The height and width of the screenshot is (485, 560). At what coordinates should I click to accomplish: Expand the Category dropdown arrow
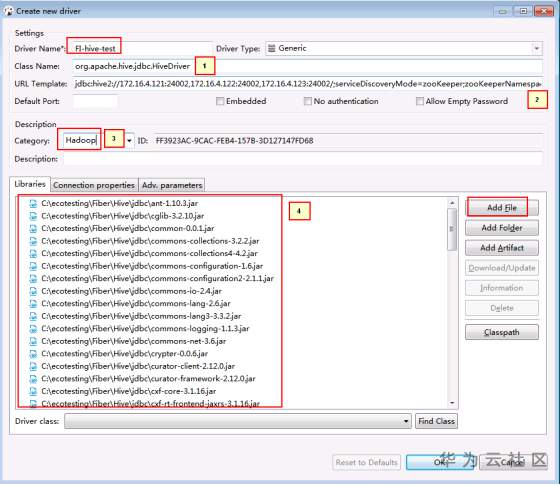129,140
